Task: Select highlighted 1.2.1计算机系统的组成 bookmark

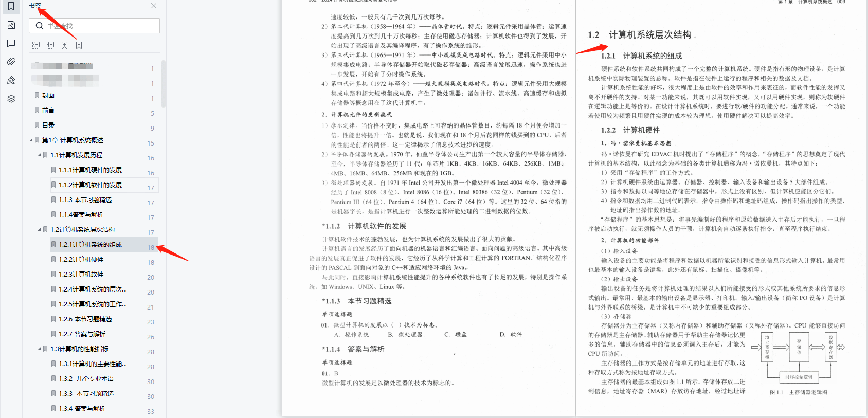Action: 90,245
